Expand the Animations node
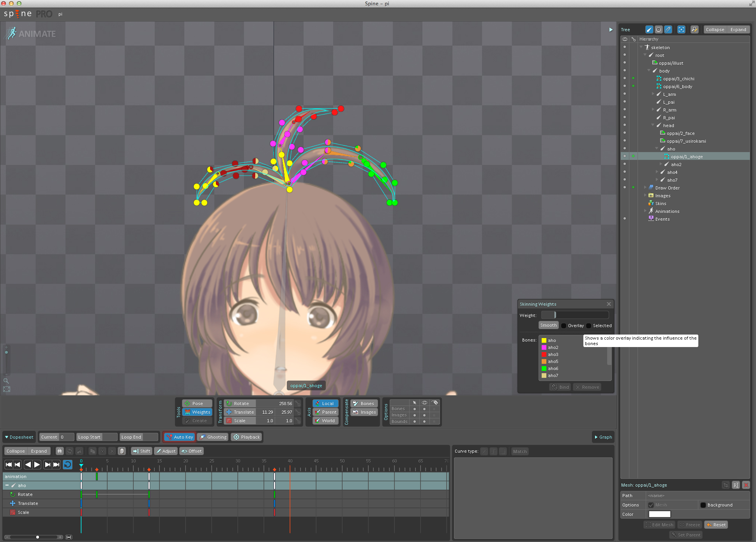756x542 pixels. [x=645, y=211]
